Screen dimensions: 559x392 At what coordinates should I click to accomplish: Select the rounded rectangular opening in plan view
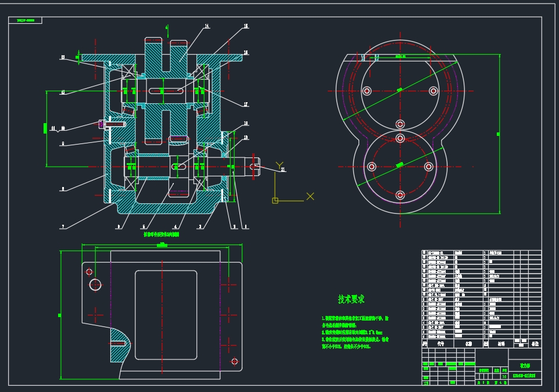(x=166, y=315)
